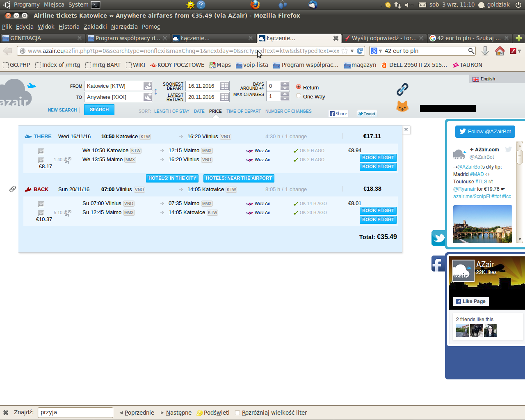The width and height of the screenshot is (525, 420).
Task: Enable the Rozróżniaj wielkość liter checkbox
Action: coord(237,413)
